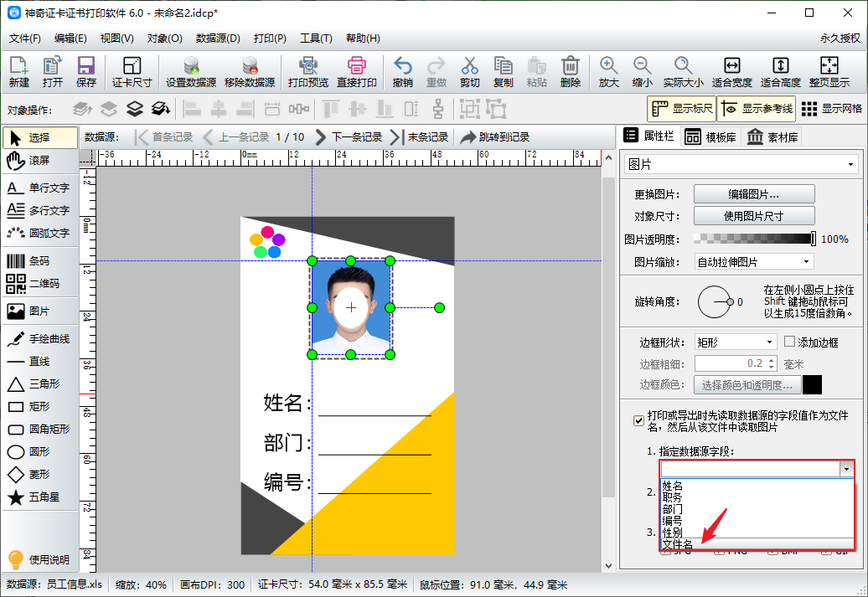Open the 文件(F) menu
This screenshot has height=597, width=868.
(25, 39)
